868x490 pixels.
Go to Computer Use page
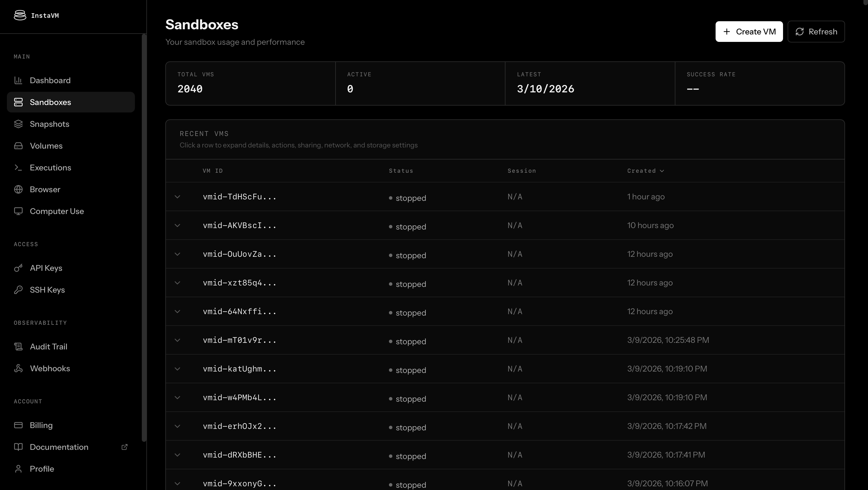pyautogui.click(x=57, y=211)
